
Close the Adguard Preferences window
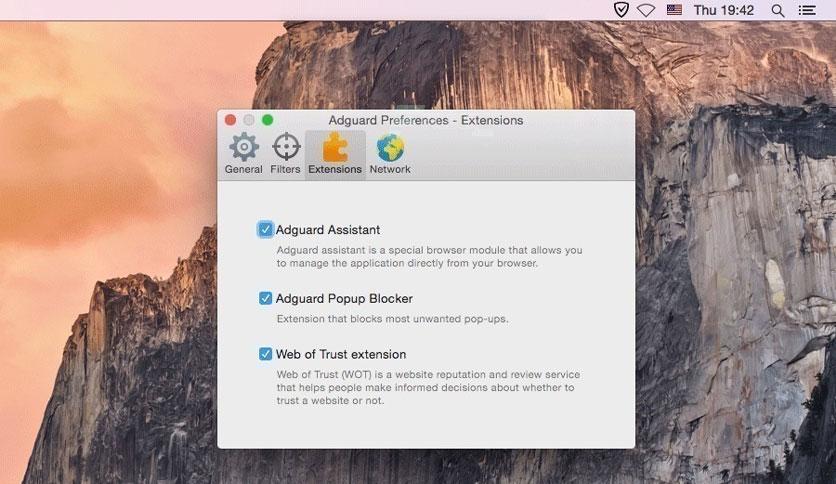(230, 120)
